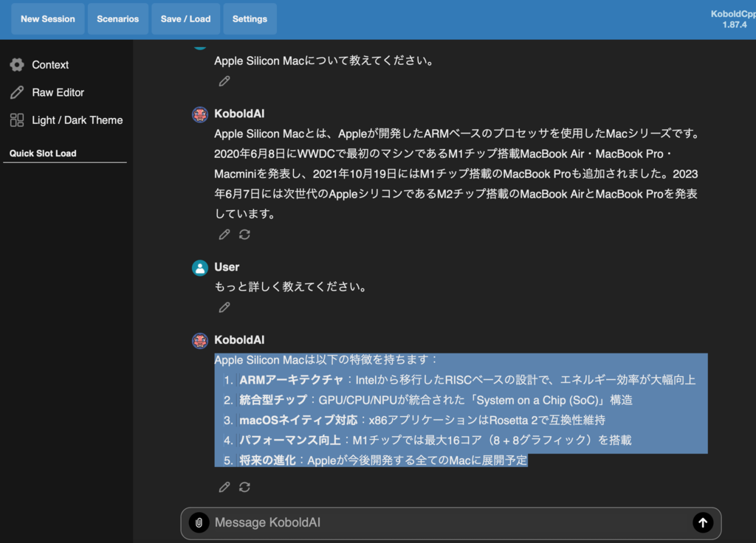Click the KoboldAI avatar above the highlighted reply
The height and width of the screenshot is (543, 756).
coord(200,341)
